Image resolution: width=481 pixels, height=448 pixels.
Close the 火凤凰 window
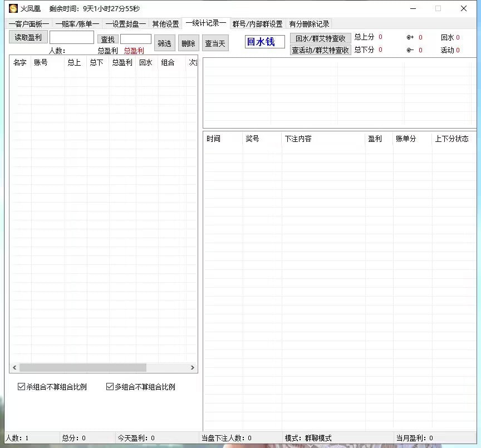tap(463, 8)
